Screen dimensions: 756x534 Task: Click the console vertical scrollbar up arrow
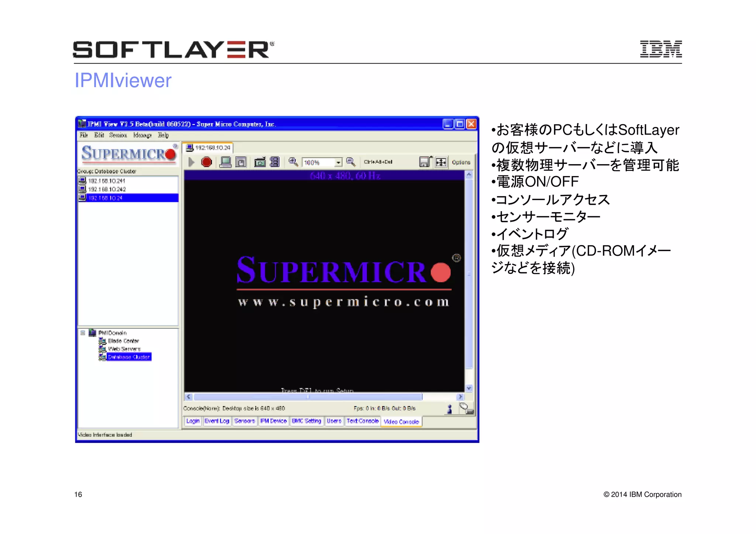point(469,175)
